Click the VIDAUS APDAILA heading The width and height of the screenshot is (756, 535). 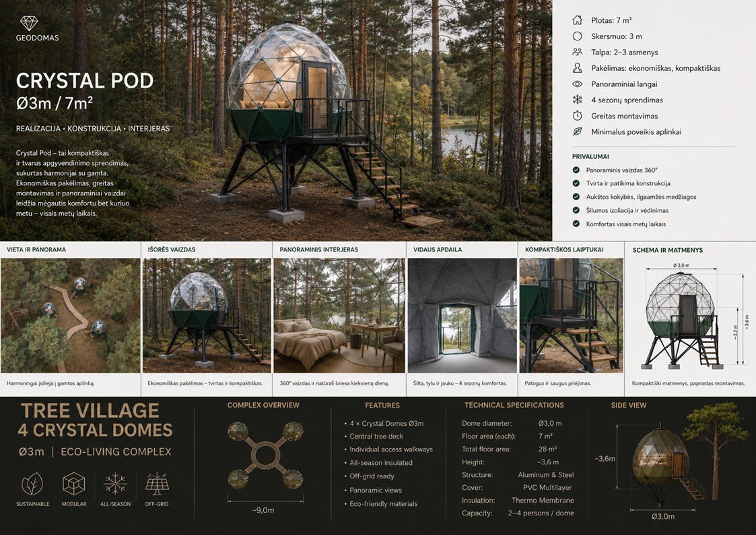[x=438, y=249]
